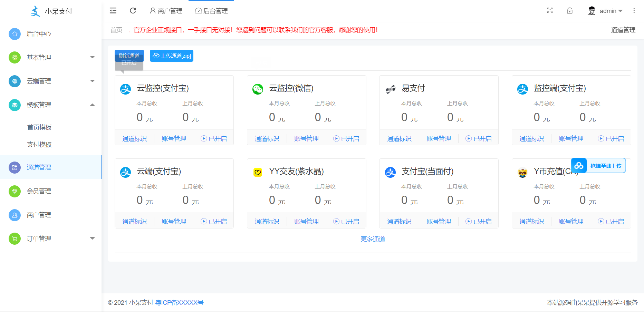Click the Y币充值 card mascot icon
Screen dimensions: 644x312
click(522, 172)
